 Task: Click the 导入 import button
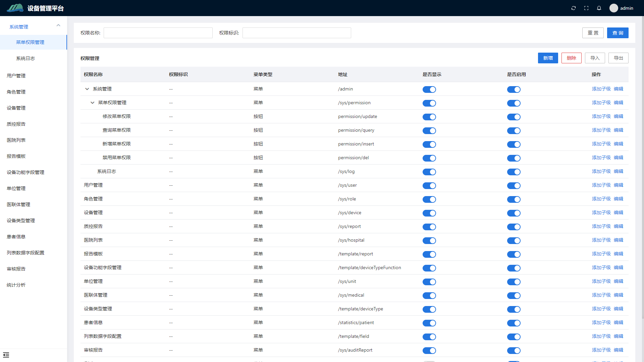click(x=595, y=58)
